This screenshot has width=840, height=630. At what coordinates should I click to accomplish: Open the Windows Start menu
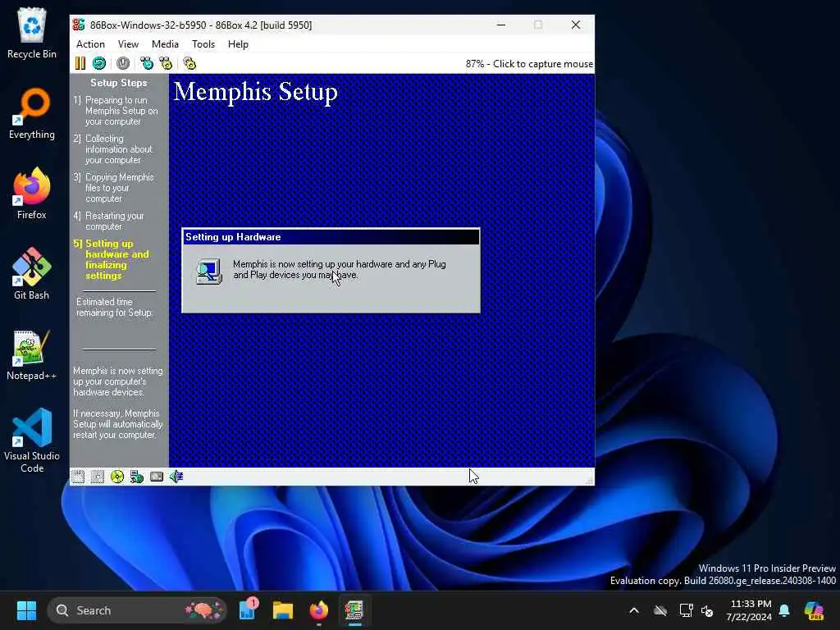coord(26,610)
